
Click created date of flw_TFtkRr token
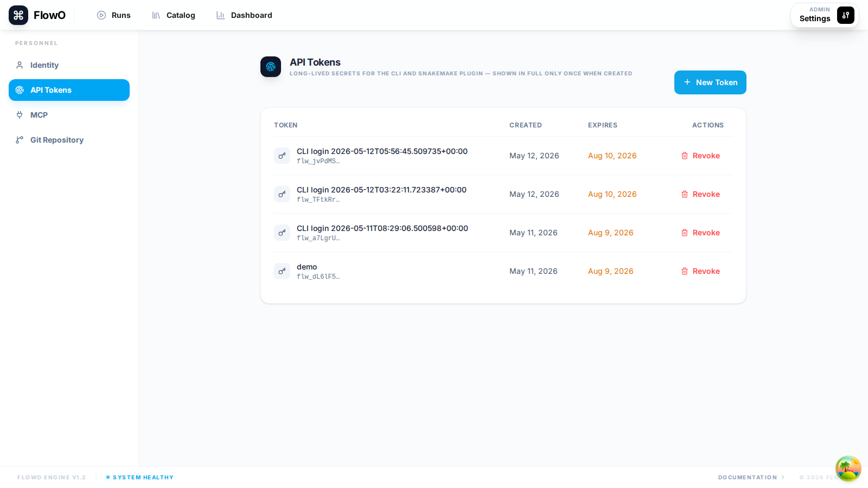click(534, 194)
